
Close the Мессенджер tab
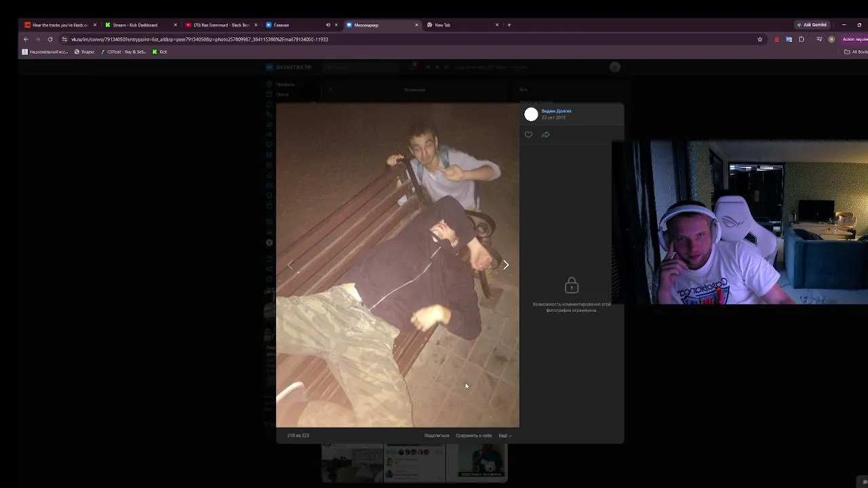click(x=416, y=25)
